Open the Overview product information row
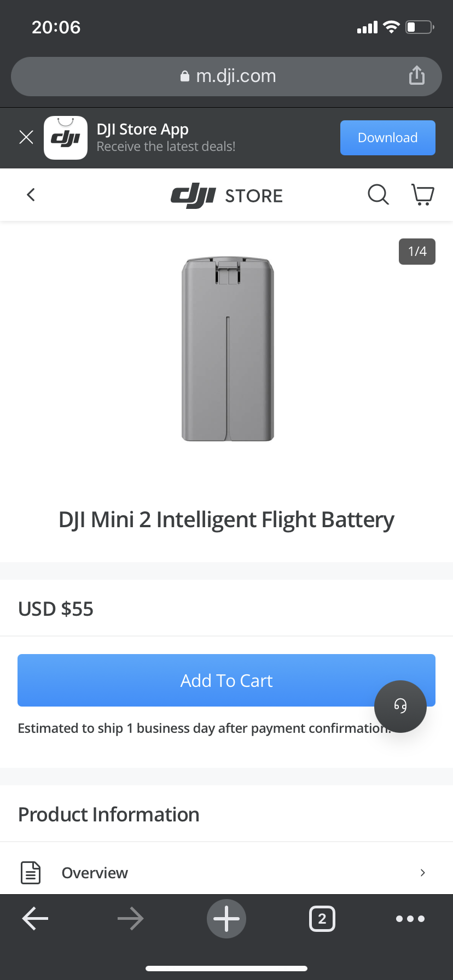The height and width of the screenshot is (980, 453). [x=95, y=873]
